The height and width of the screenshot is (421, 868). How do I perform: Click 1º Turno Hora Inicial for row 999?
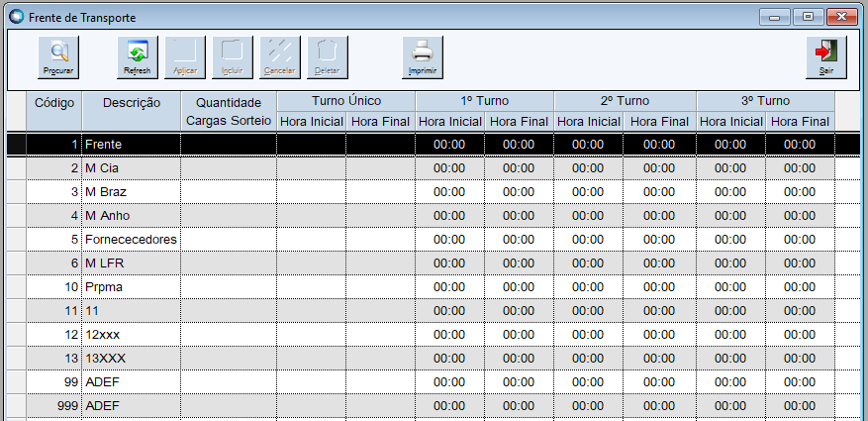pyautogui.click(x=450, y=406)
